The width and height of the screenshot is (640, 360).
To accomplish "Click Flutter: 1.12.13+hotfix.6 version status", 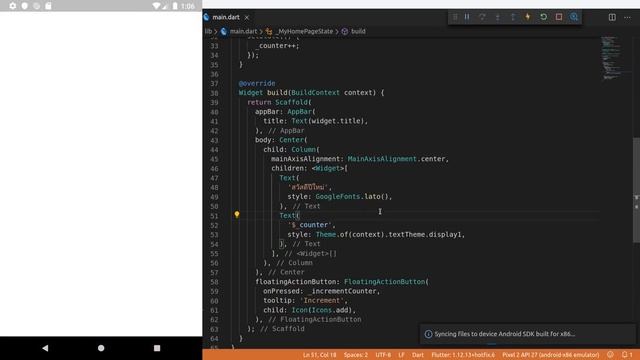I will [x=463, y=355].
